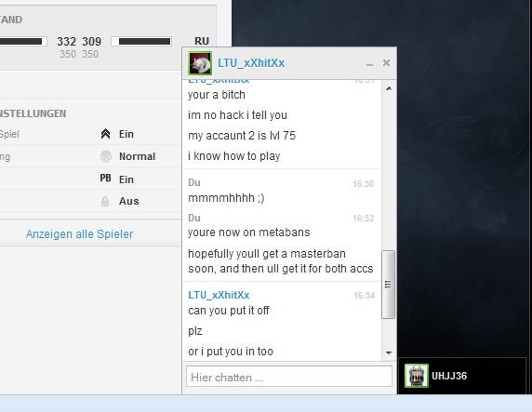This screenshot has width=532, height=412.
Task: Open UHJJ36 chat tab at bottom
Action: coord(462,376)
